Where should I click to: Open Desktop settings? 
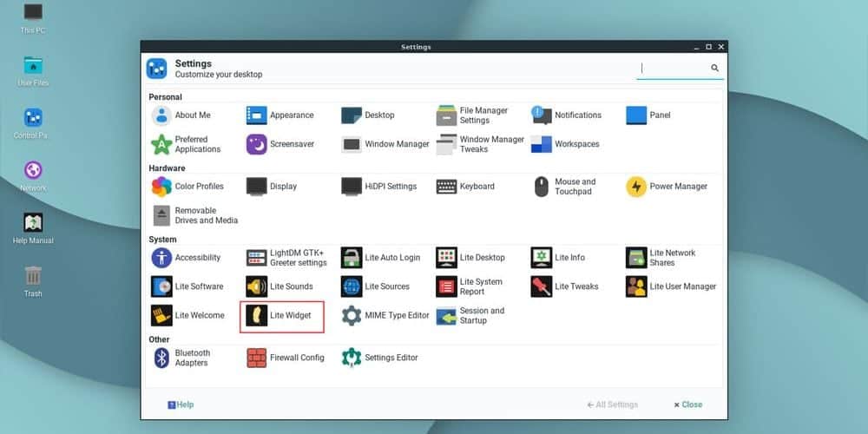(368, 115)
